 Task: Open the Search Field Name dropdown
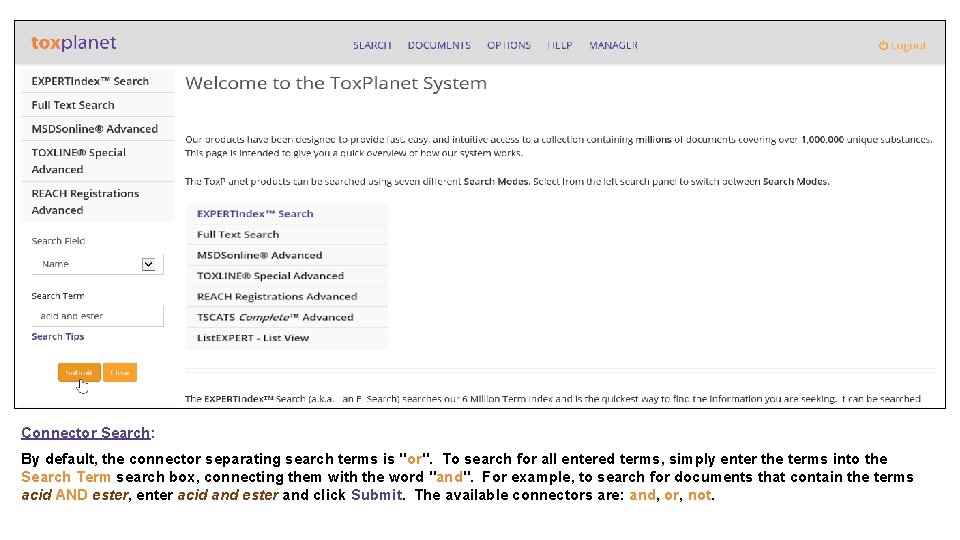tap(97, 264)
